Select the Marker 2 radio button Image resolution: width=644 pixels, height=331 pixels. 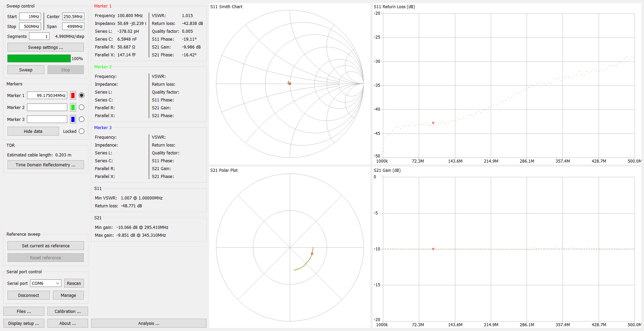point(82,107)
